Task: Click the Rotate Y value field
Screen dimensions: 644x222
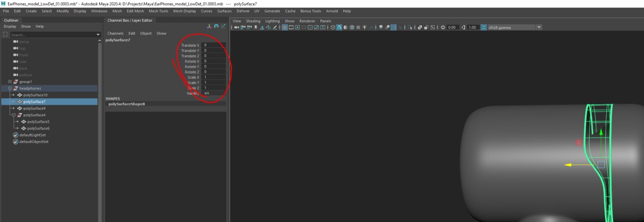Action: click(x=213, y=66)
